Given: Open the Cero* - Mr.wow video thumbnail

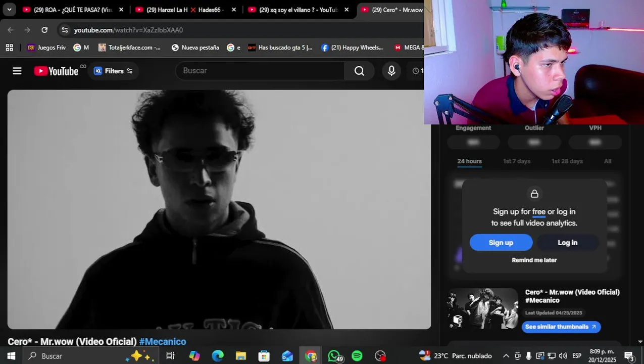Looking at the screenshot, I should [x=483, y=308].
